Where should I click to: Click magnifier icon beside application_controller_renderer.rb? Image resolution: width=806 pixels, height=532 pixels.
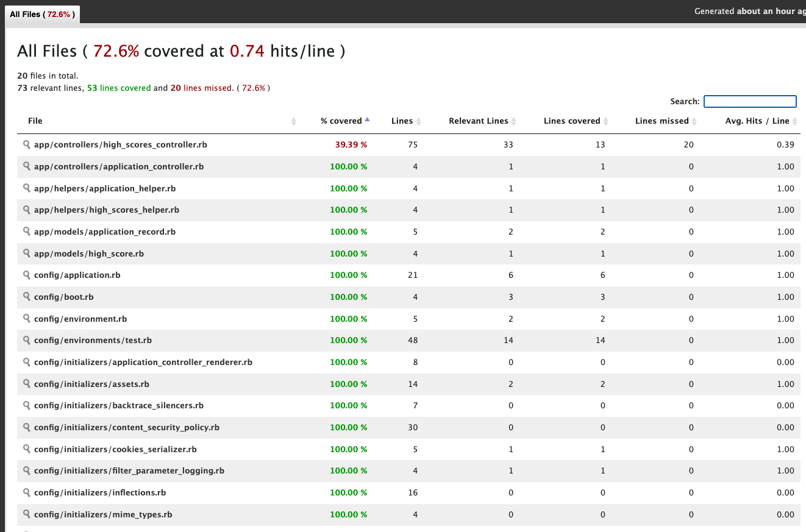coord(26,362)
